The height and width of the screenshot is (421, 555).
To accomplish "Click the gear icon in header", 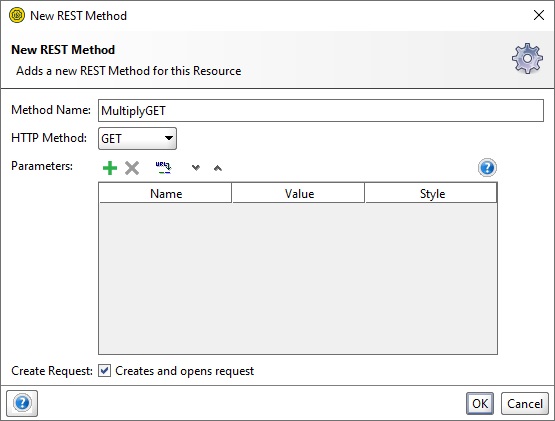I will pyautogui.click(x=527, y=58).
